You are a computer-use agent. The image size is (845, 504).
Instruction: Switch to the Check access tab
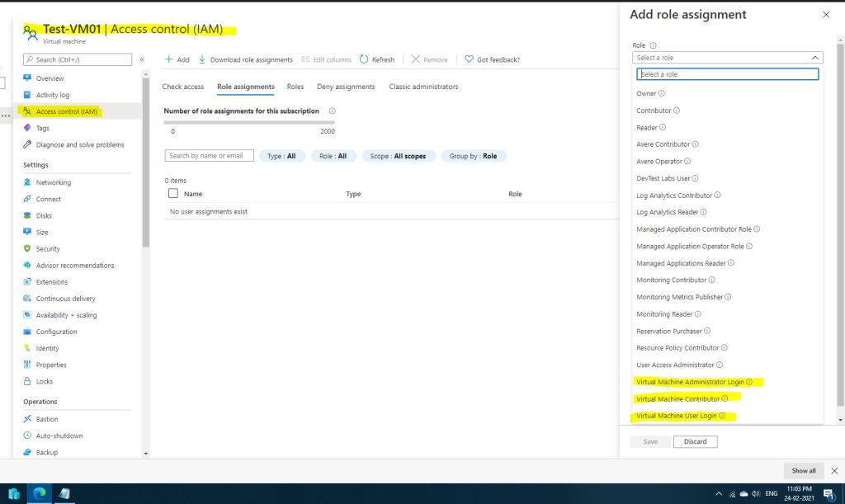coord(183,87)
